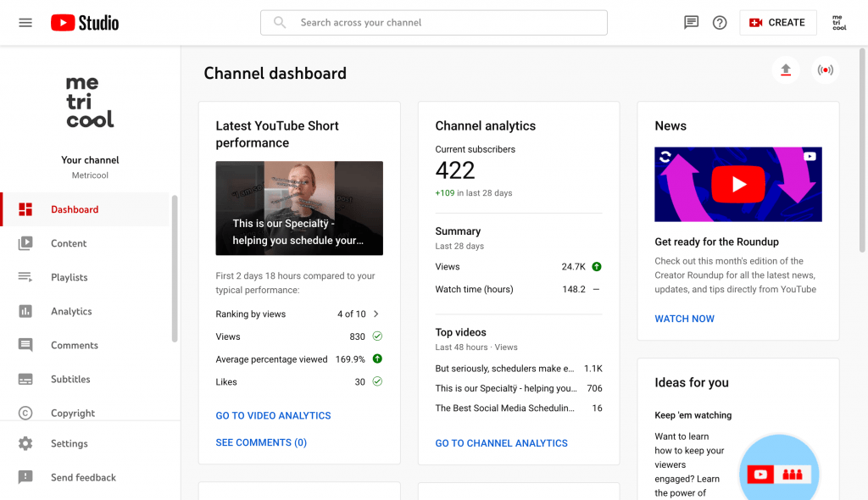This screenshot has height=500, width=868.
Task: Click the '169.9%' average percentage value
Action: 350,359
